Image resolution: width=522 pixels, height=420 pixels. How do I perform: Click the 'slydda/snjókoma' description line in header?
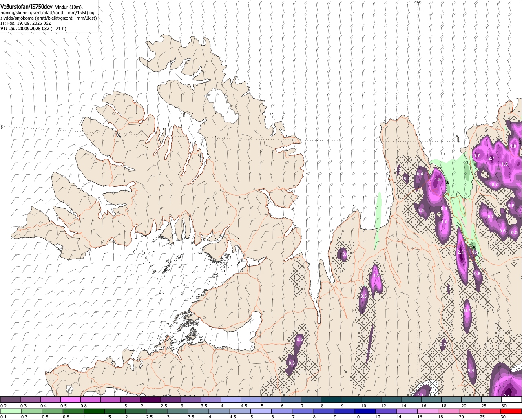(49, 18)
